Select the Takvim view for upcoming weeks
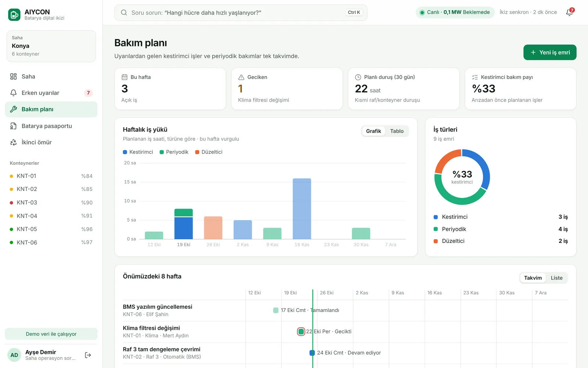 533,278
